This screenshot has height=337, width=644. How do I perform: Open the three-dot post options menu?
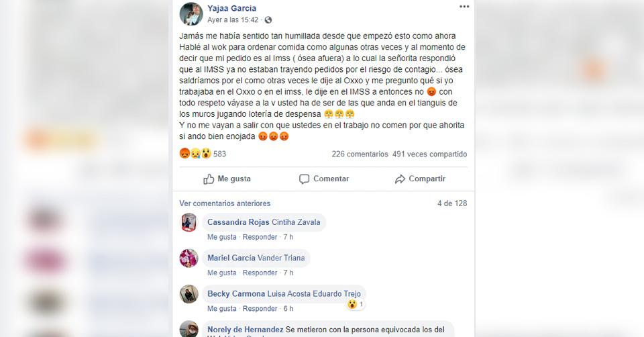pyautogui.click(x=464, y=7)
